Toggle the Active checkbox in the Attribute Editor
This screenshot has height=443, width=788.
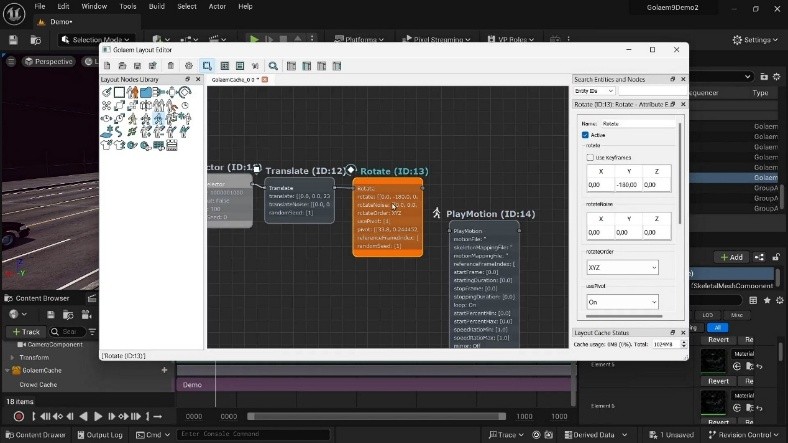(585, 135)
